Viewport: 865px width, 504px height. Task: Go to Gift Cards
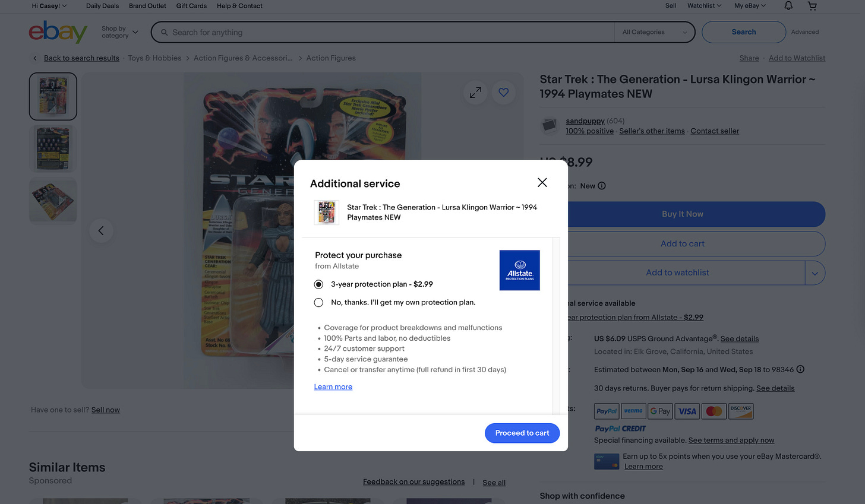coord(191,6)
